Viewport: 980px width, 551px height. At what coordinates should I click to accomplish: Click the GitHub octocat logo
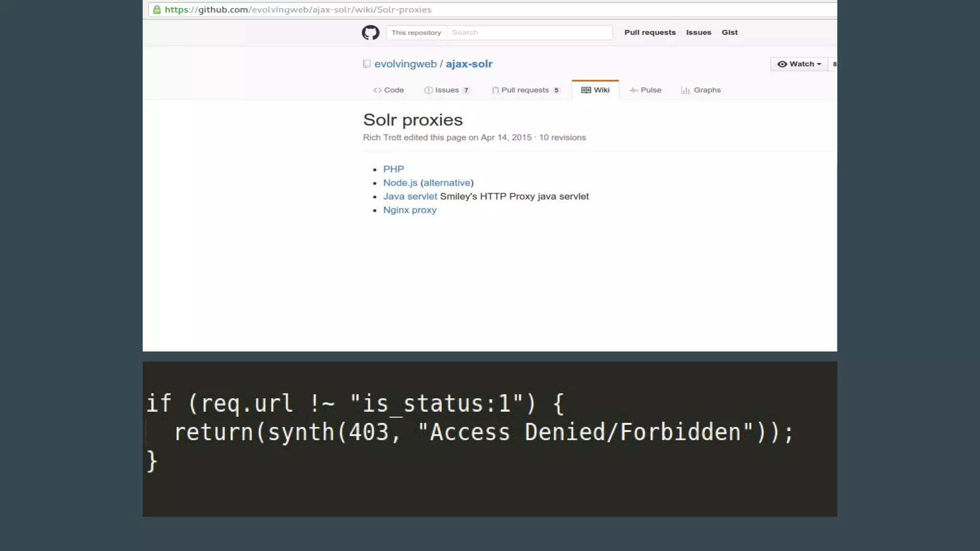(370, 33)
